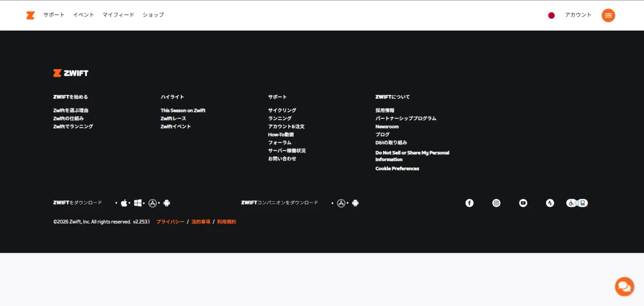Download Zwift for Windows via Windows icon
The height and width of the screenshot is (306, 644).
138,203
